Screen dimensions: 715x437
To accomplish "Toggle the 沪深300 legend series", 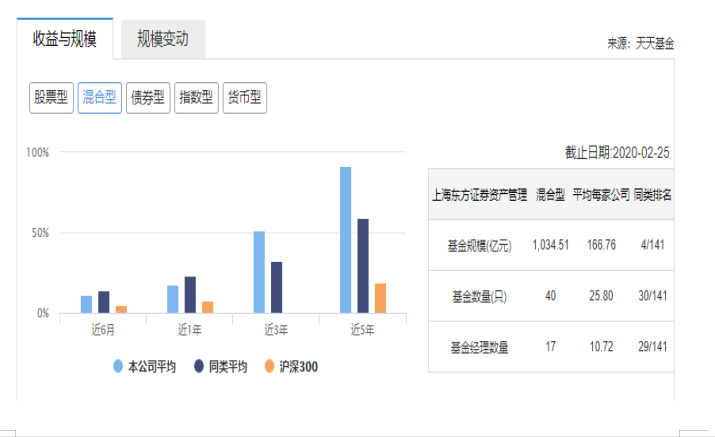I will (291, 366).
